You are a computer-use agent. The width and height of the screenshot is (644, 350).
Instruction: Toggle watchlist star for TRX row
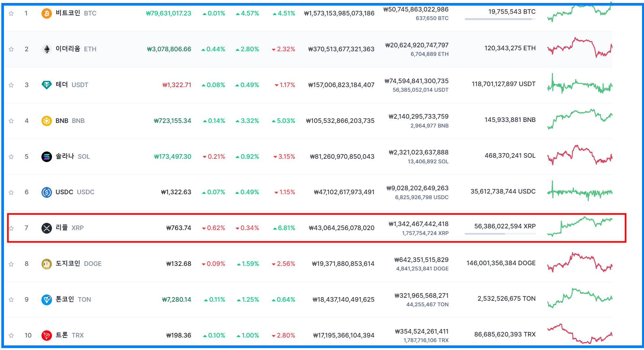click(x=11, y=336)
